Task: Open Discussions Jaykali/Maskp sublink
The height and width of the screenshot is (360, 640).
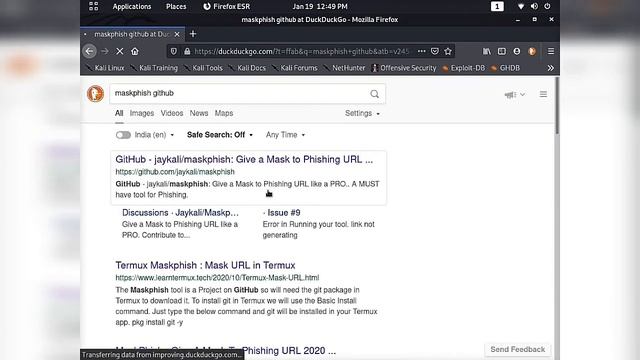Action: pyautogui.click(x=180, y=213)
